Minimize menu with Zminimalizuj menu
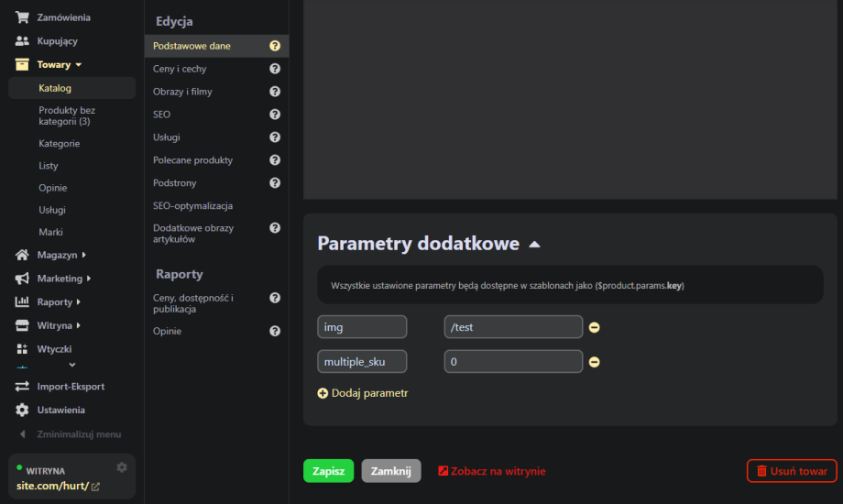The width and height of the screenshot is (843, 504). [x=72, y=434]
